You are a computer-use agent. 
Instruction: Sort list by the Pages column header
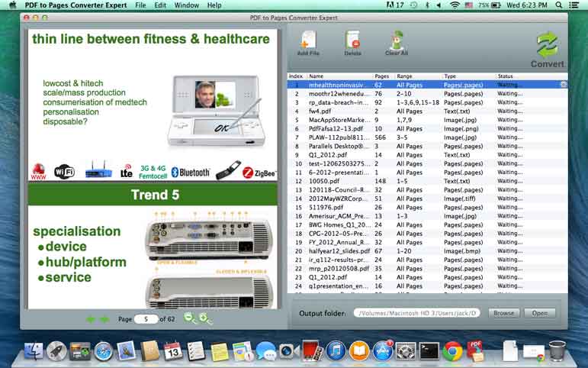click(x=384, y=76)
